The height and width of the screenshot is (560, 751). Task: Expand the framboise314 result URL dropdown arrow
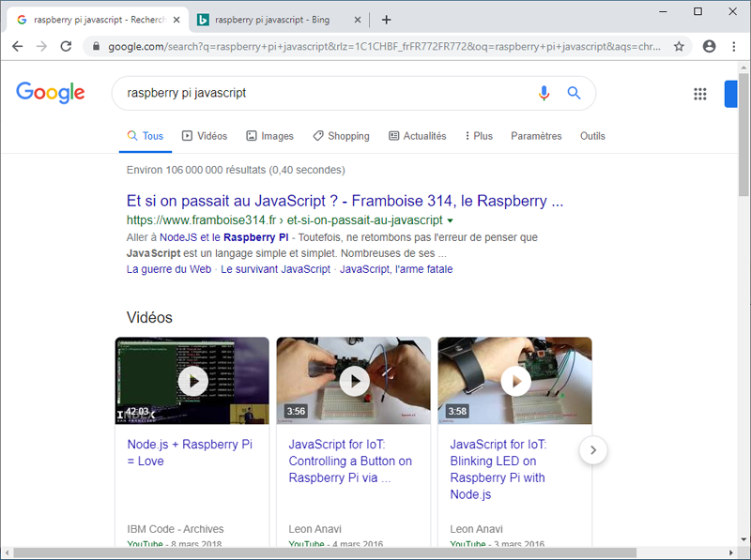tap(451, 220)
